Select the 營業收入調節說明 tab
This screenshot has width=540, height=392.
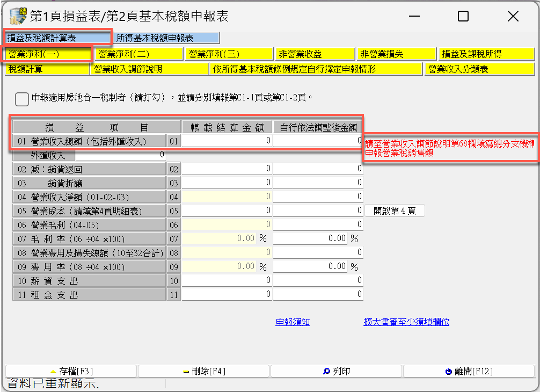click(149, 69)
